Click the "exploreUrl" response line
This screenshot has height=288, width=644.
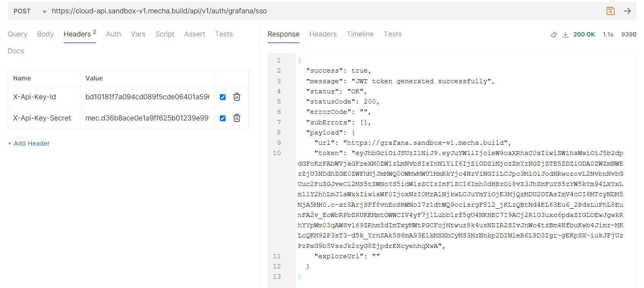(347, 256)
